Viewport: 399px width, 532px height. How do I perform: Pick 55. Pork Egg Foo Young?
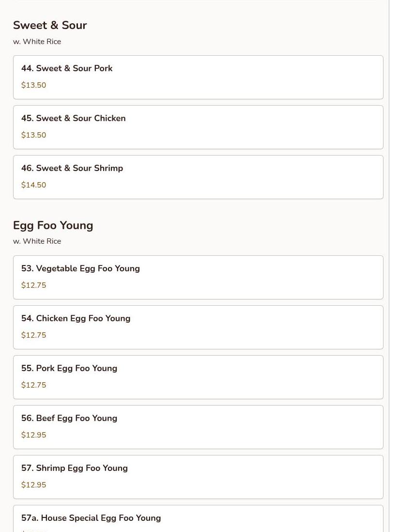198,377
